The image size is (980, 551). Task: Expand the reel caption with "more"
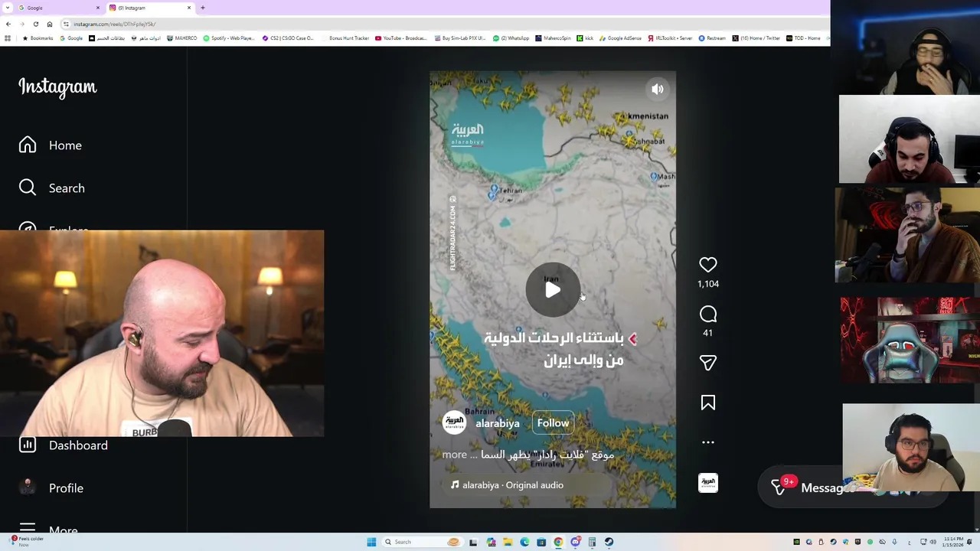[x=454, y=455]
